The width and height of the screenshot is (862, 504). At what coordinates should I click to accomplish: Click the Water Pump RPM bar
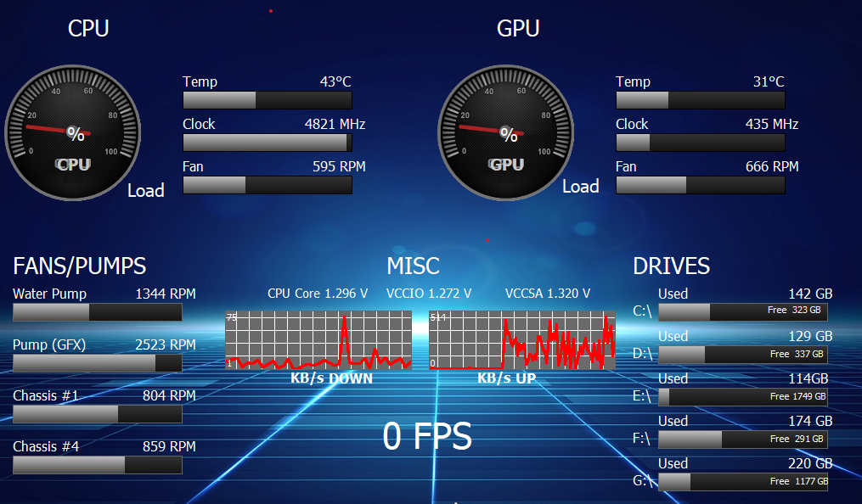pos(98,312)
